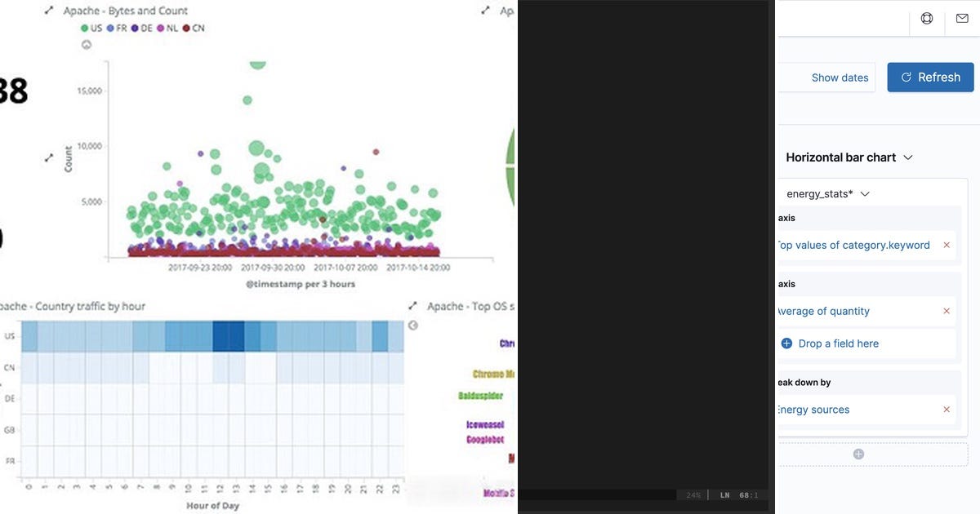Expand Top values of category.keyword dimension

coord(853,245)
